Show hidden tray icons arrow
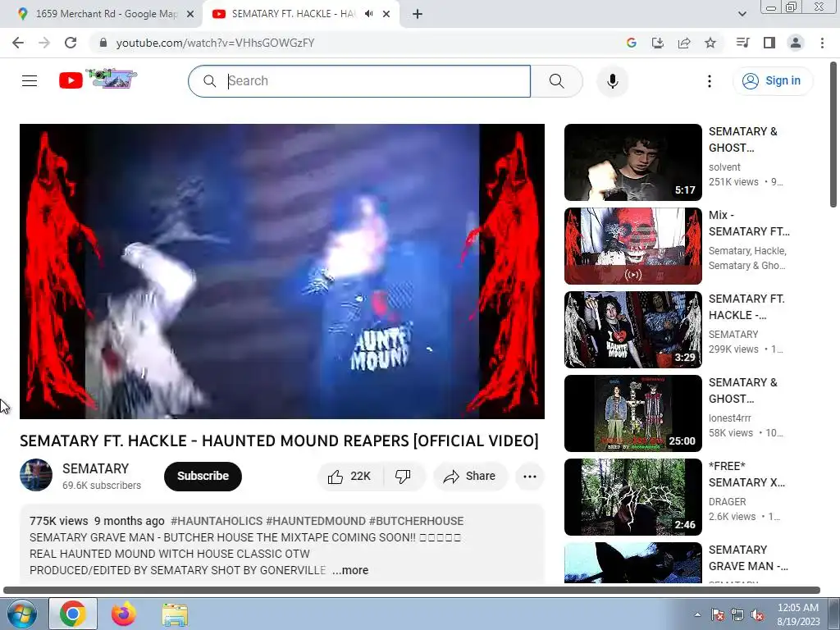This screenshot has height=630, width=840. [697, 614]
